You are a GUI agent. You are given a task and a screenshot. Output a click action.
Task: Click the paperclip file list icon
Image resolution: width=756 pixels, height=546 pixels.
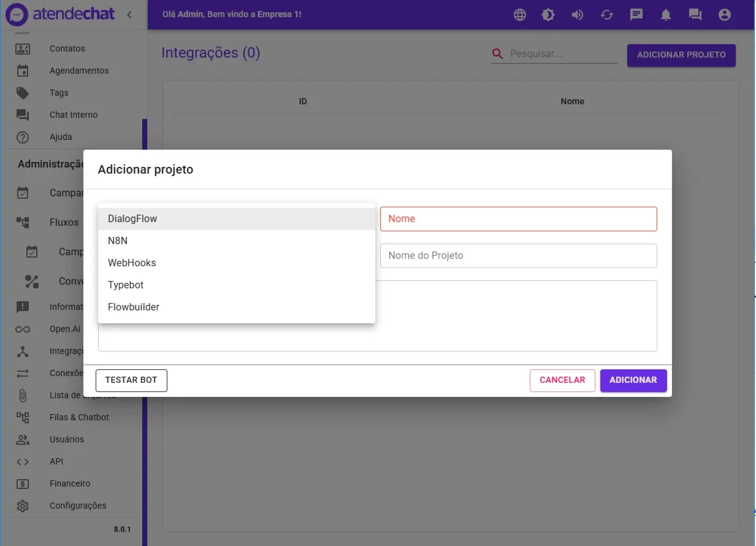(23, 396)
